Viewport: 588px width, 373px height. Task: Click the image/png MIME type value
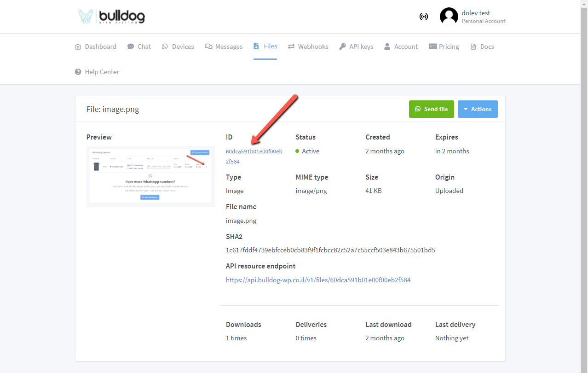[311, 191]
